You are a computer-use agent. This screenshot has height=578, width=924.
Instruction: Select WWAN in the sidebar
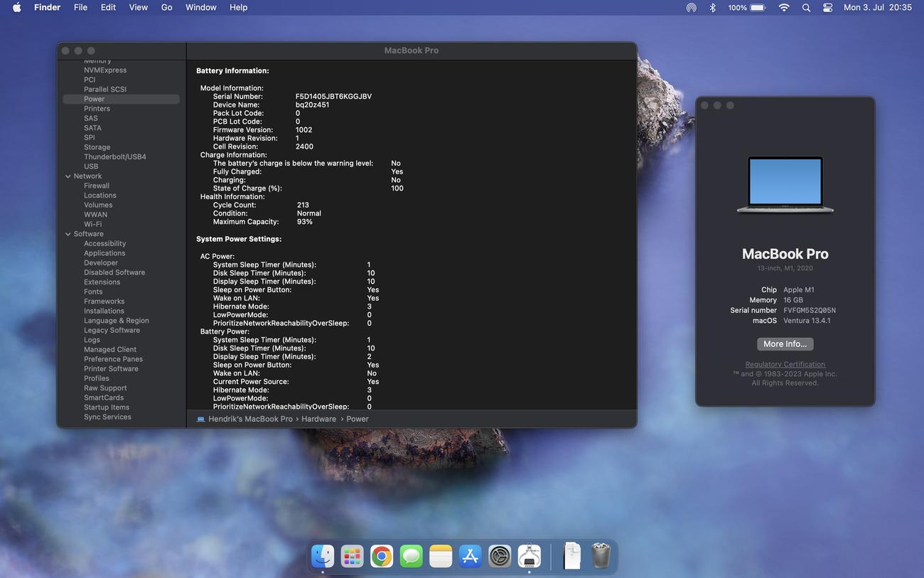[95, 215]
